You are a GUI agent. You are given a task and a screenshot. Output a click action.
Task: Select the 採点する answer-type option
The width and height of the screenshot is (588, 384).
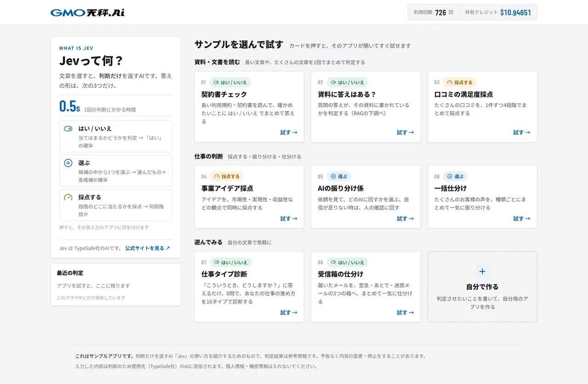(116, 205)
